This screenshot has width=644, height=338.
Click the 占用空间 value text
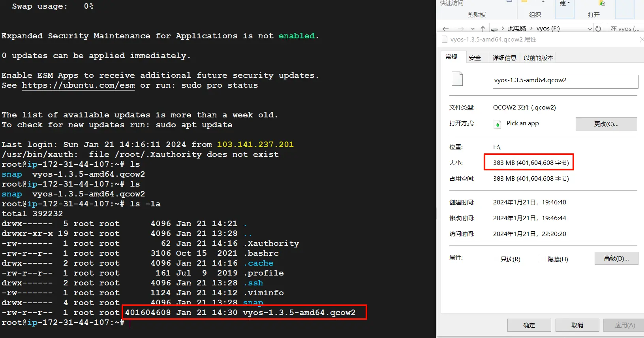tap(531, 178)
